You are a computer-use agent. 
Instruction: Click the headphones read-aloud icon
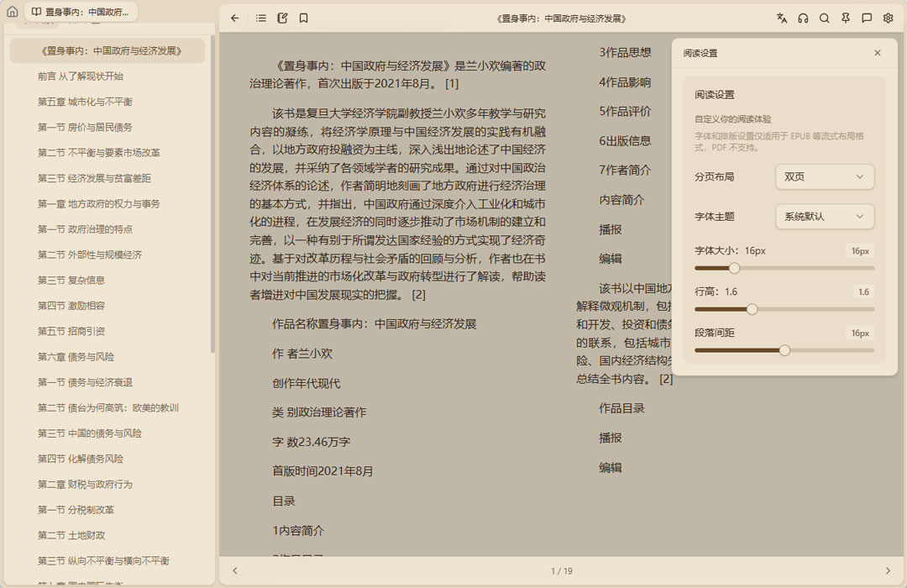pyautogui.click(x=803, y=18)
